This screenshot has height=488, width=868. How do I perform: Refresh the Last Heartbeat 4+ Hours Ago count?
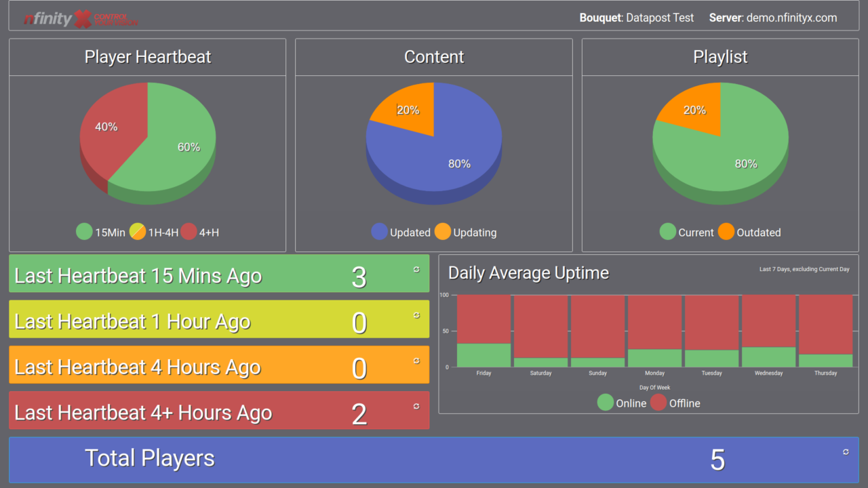[416, 405]
